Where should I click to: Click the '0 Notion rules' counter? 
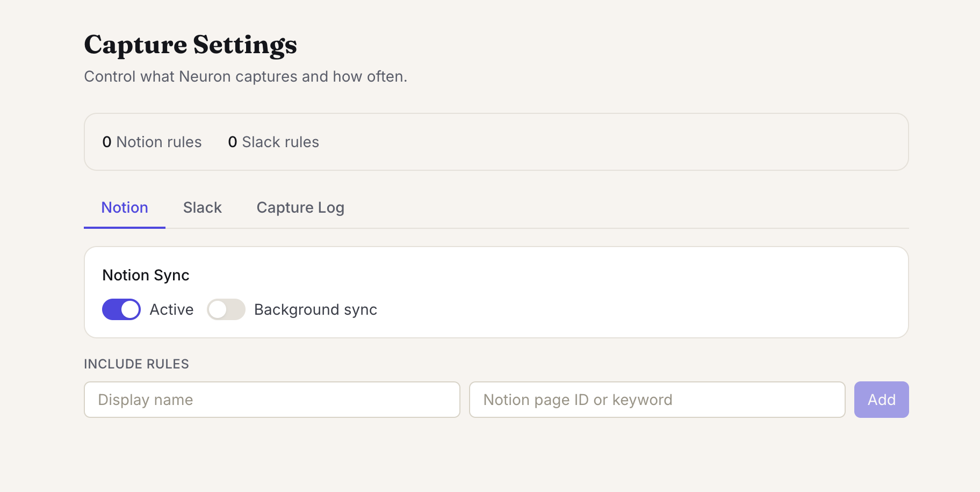152,142
